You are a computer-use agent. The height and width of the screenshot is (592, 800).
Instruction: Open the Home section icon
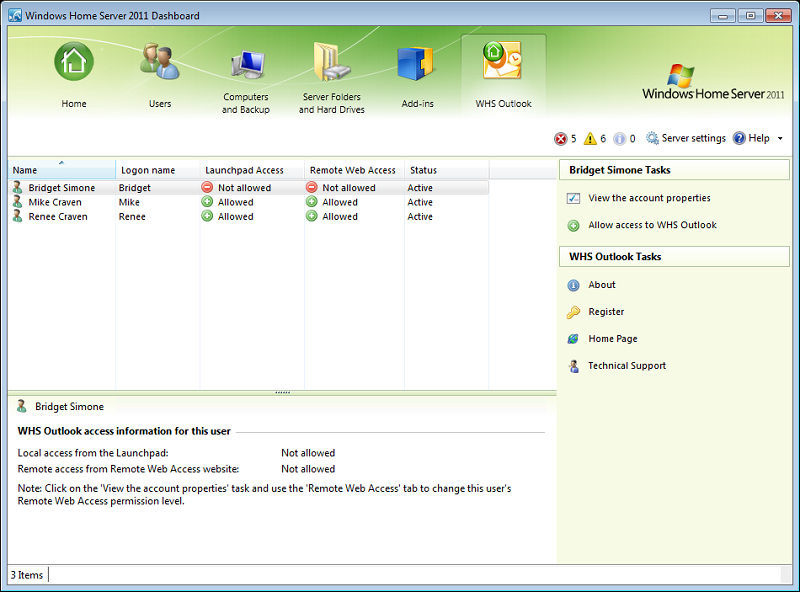(x=74, y=61)
